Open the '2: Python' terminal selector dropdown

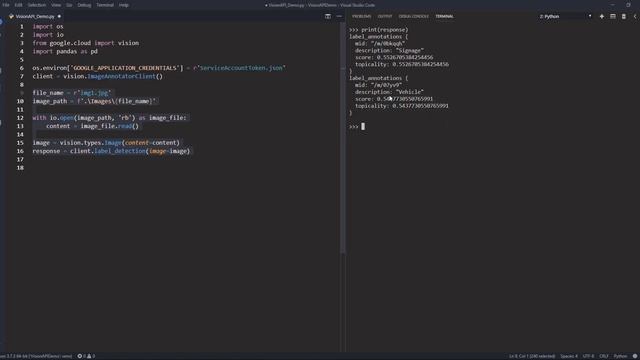coord(565,16)
